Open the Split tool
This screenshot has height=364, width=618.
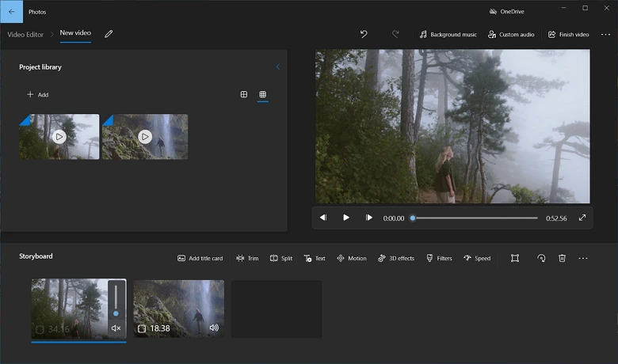[281, 259]
